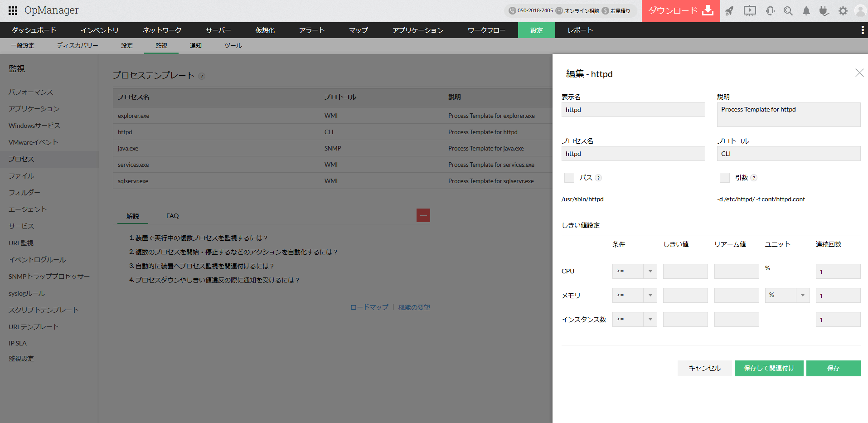Open the vertical three-dot menu

click(862, 30)
